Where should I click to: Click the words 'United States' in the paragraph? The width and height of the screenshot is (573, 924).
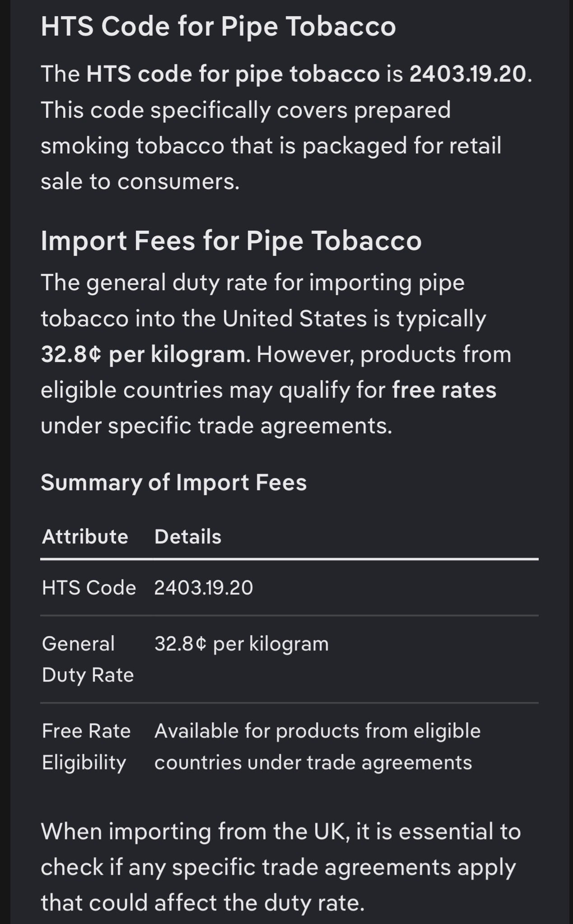[x=294, y=319]
